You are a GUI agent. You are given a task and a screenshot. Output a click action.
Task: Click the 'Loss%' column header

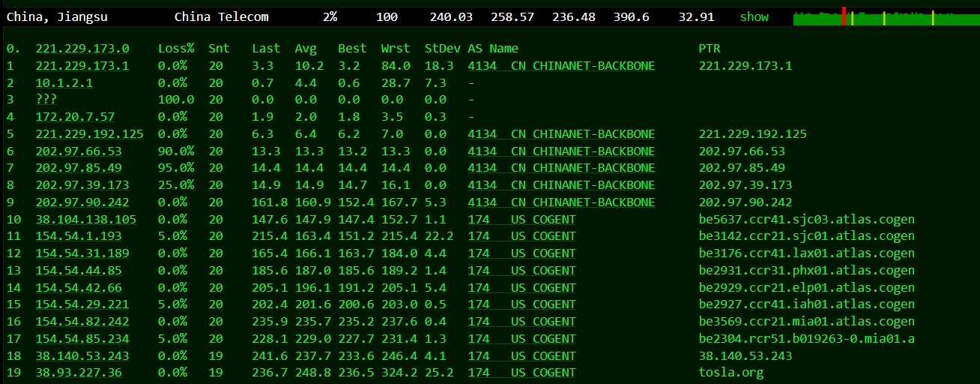[176, 49]
